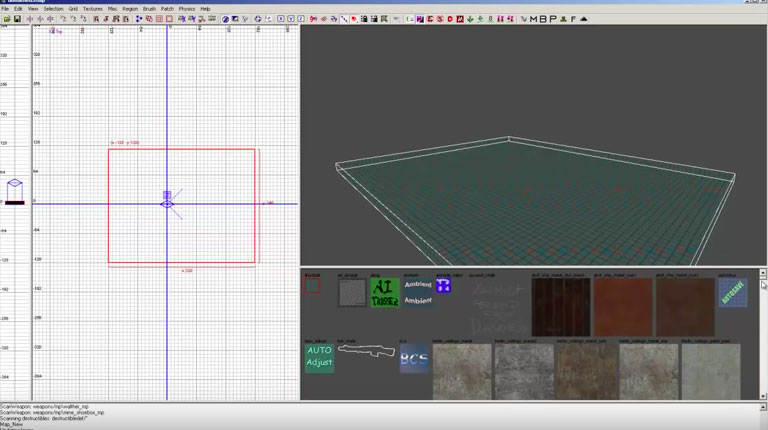The image size is (768, 430).
Task: Expand the Selection menu
Action: [53, 8]
